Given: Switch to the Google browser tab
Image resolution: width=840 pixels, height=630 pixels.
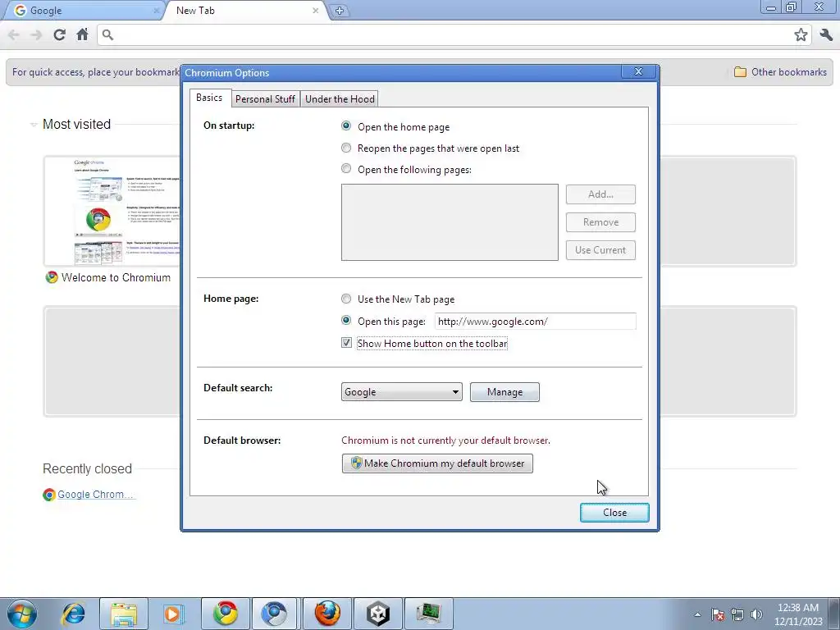Looking at the screenshot, I should 83,11.
